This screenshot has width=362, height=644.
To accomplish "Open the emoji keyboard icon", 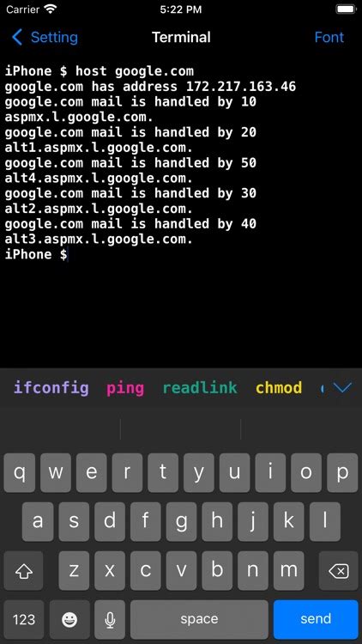I will coord(69,619).
